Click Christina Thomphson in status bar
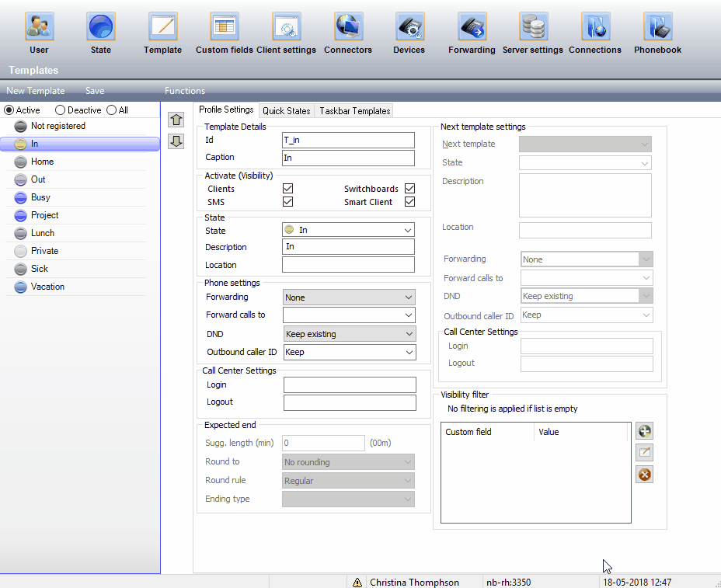The width and height of the screenshot is (721, 588). pyautogui.click(x=414, y=583)
